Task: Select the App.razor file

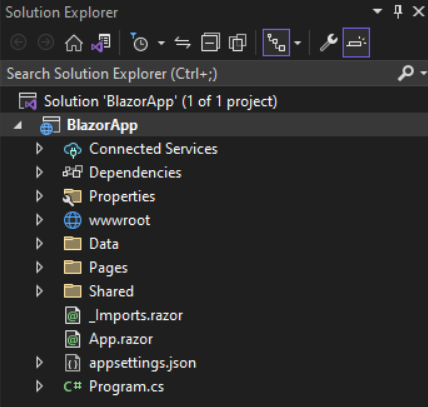Action: pos(121,339)
